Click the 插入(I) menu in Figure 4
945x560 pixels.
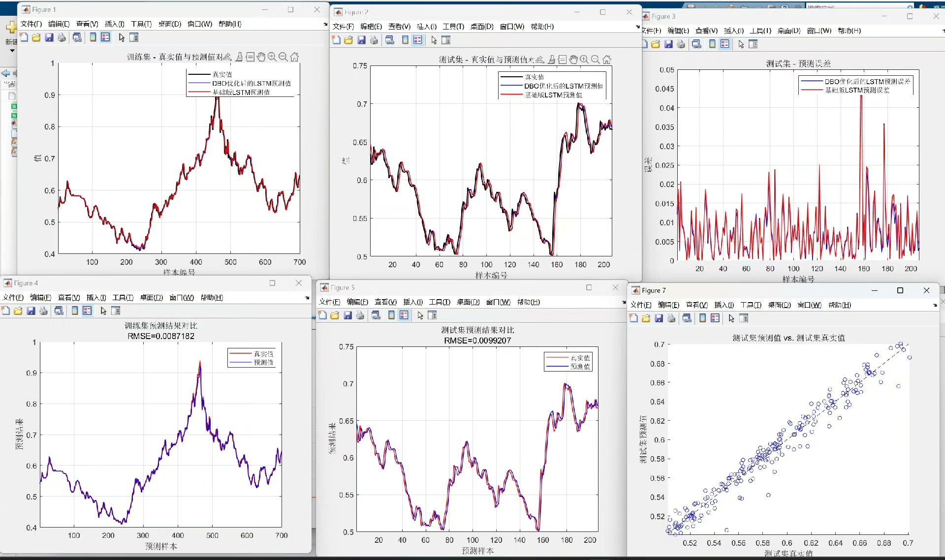pyautogui.click(x=96, y=298)
